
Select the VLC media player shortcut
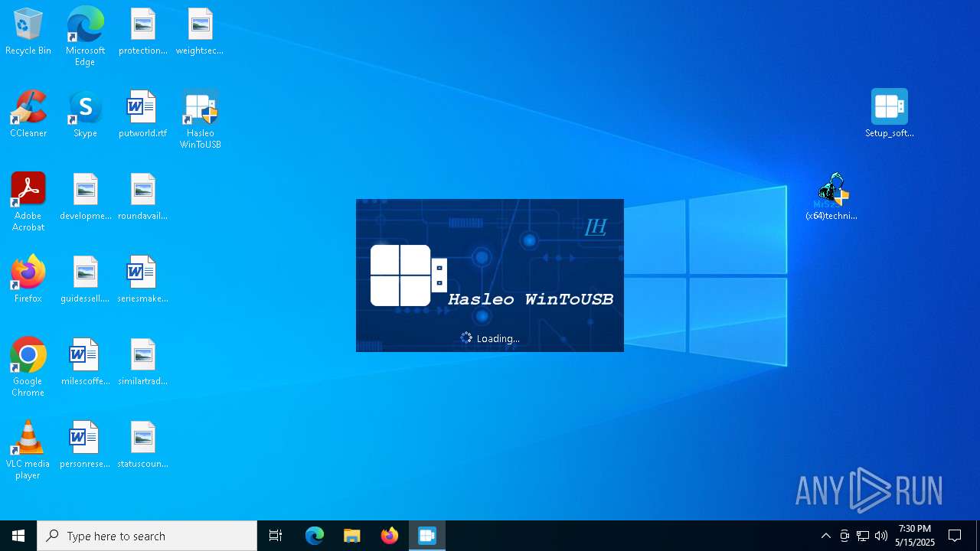28,451
